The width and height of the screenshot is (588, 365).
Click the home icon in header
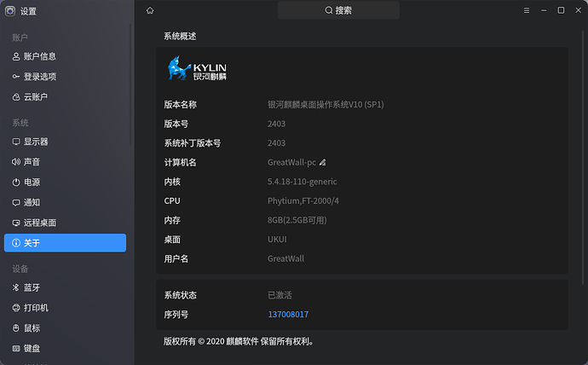[x=150, y=10]
